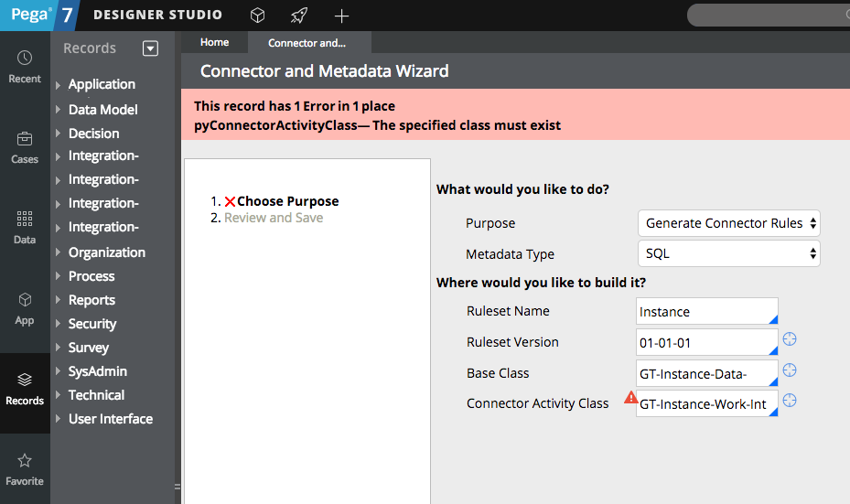Click the Pega 7 logo
Viewport: 850px width, 504px height.
[x=39, y=16]
